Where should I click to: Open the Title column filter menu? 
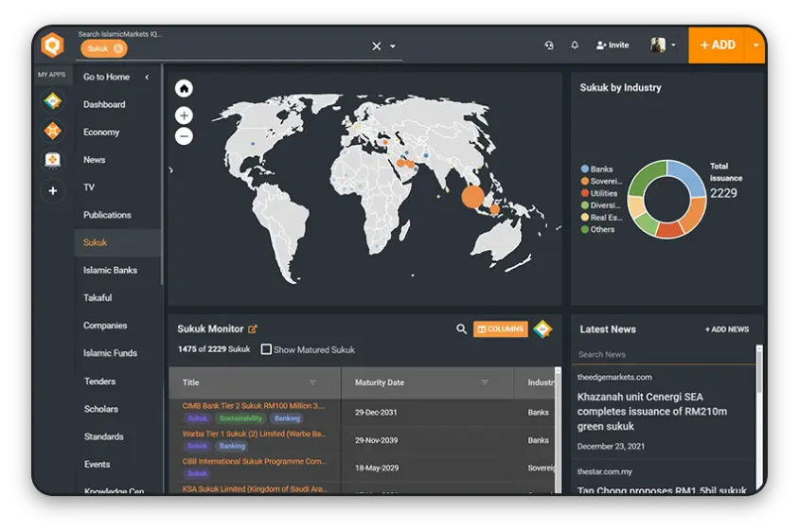(312, 382)
